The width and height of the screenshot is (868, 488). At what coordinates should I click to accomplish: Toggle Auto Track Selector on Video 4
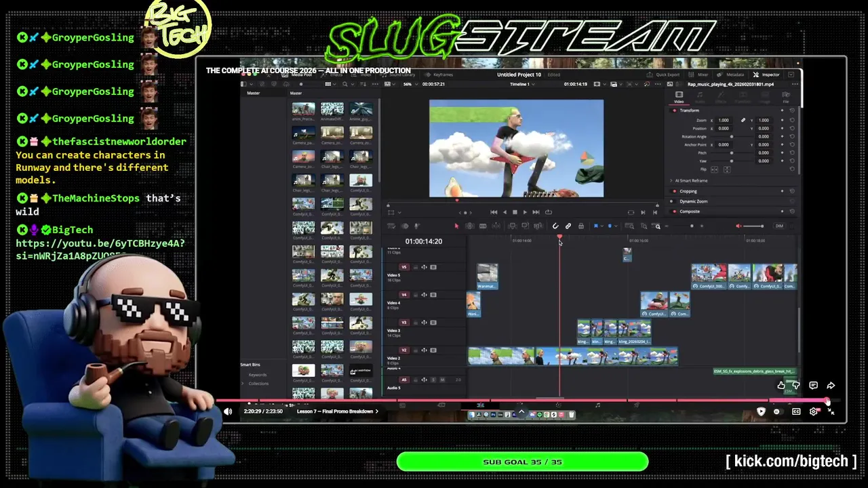point(425,295)
